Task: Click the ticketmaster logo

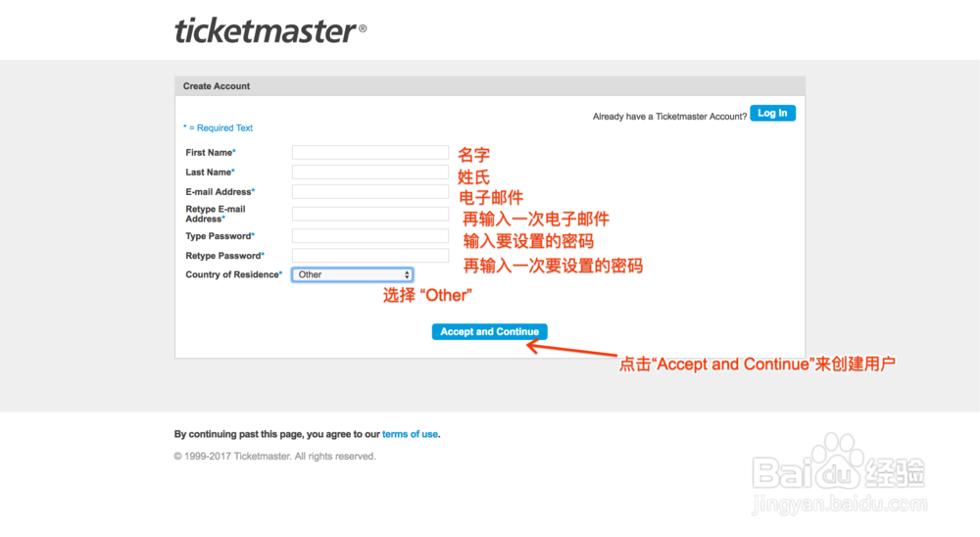Action: tap(270, 30)
